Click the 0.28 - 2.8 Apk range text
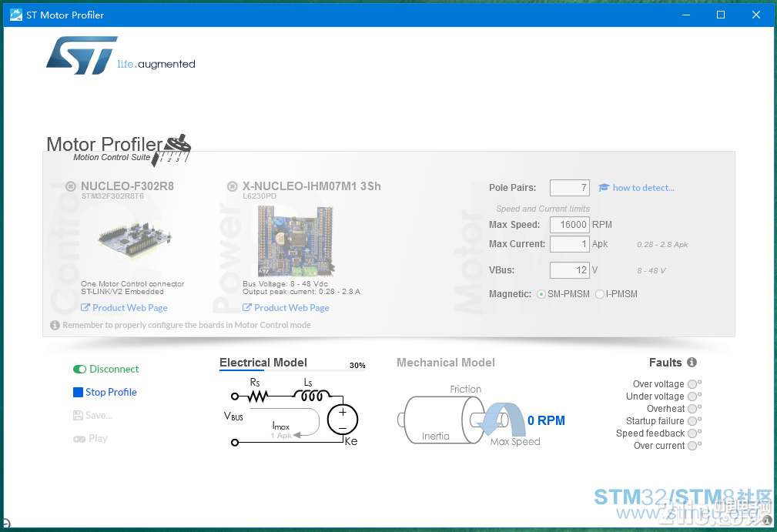Screen dimensions: 777x532 coord(662,244)
